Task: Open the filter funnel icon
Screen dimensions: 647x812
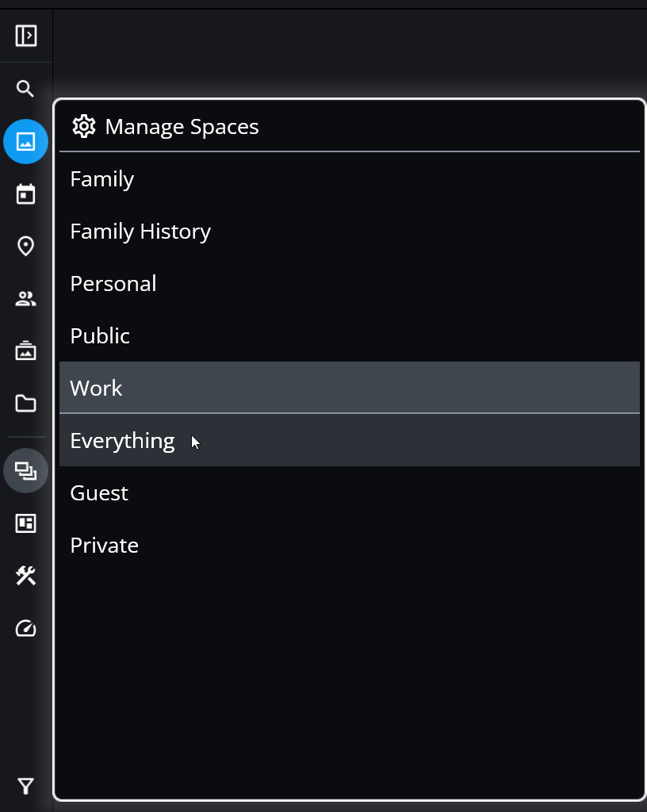Action: coord(26,786)
